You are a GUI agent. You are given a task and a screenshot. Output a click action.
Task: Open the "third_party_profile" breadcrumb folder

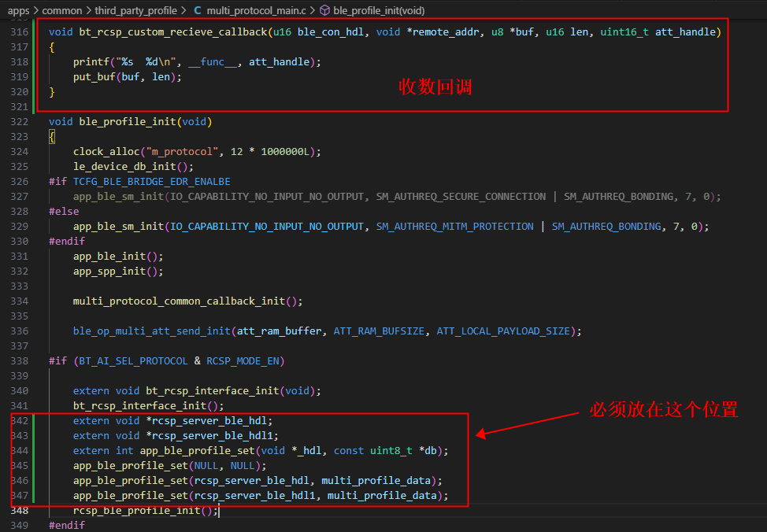(x=136, y=10)
